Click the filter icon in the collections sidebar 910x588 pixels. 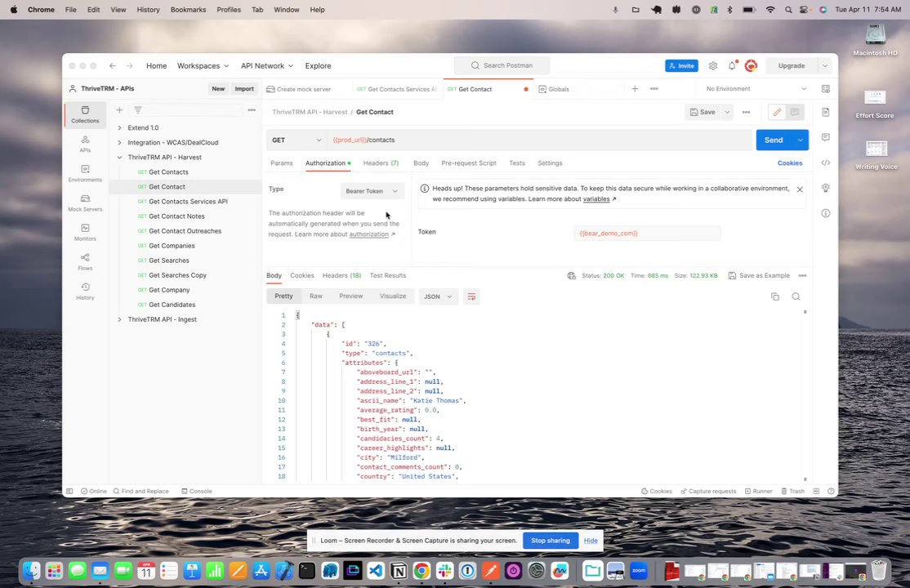(x=137, y=109)
